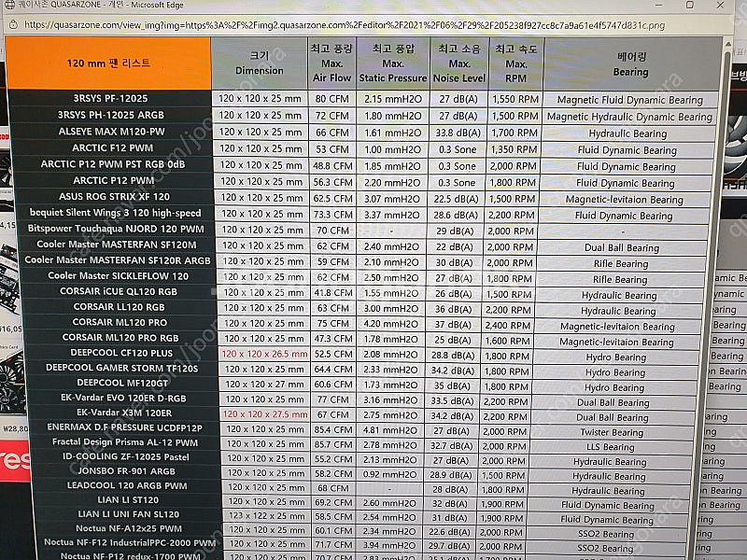Click the "베어링 Bearing" column header
The height and width of the screenshot is (560, 747).
point(631,63)
